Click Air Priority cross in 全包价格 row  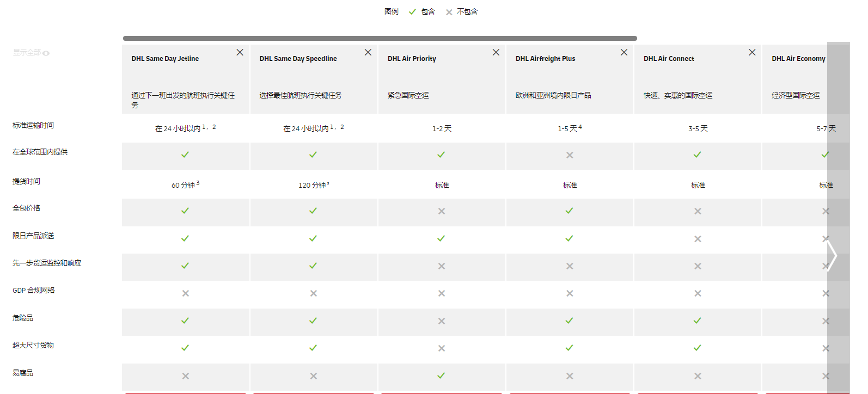coord(442,211)
